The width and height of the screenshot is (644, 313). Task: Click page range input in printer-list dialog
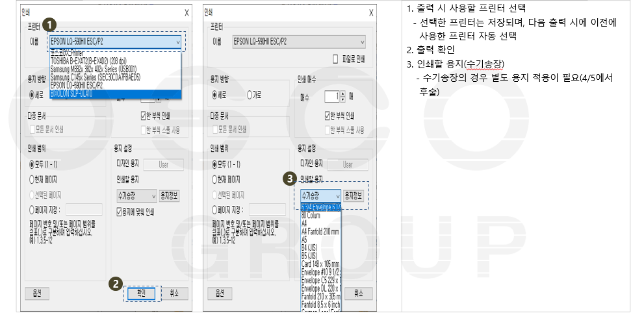[x=84, y=209]
